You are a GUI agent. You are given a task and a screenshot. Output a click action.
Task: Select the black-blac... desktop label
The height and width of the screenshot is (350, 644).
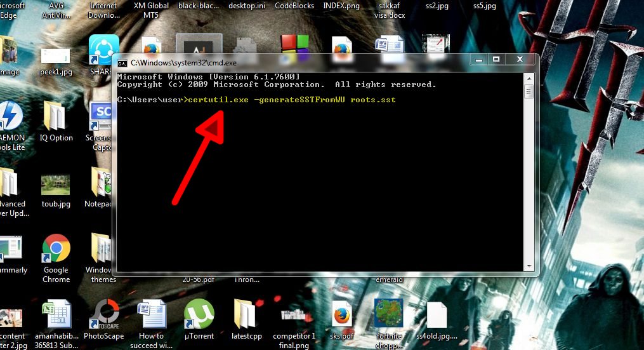pos(199,6)
